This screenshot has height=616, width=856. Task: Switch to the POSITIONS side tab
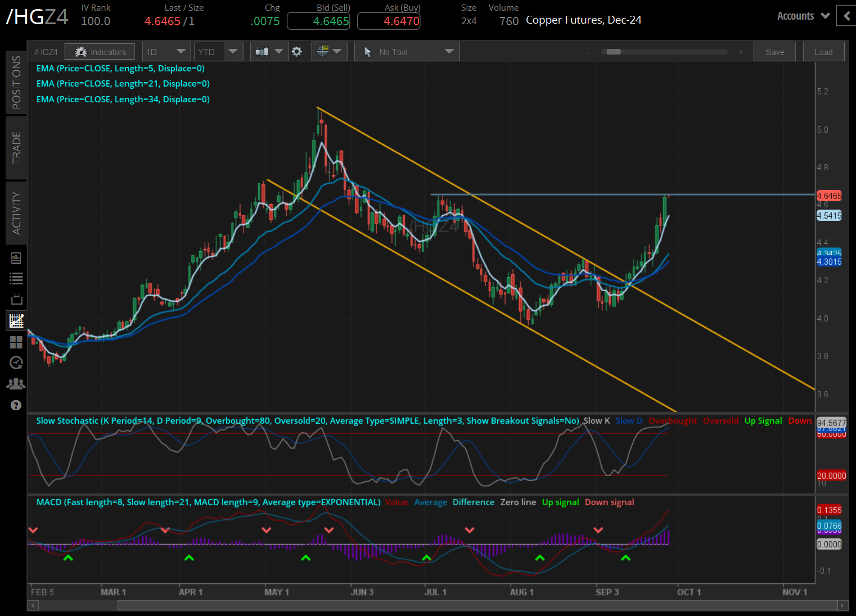[16, 83]
